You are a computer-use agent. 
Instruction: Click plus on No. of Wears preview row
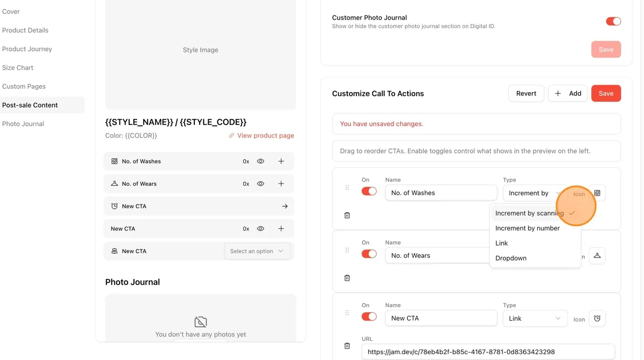pyautogui.click(x=281, y=183)
